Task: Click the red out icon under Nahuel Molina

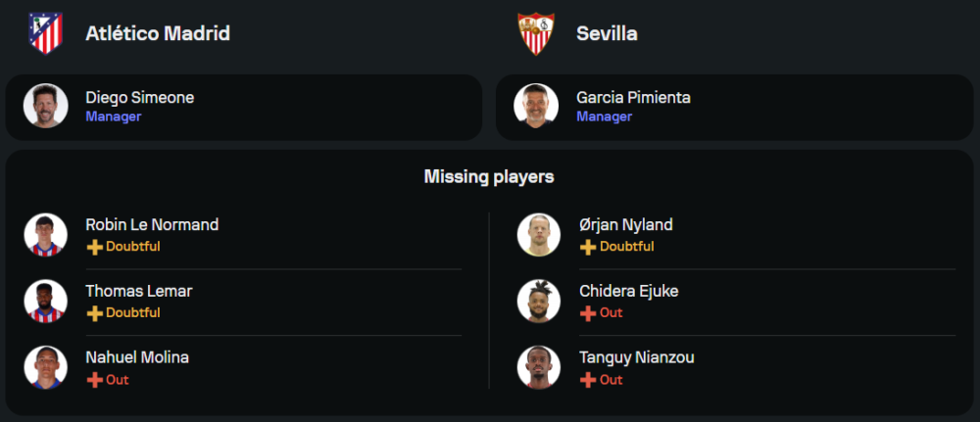Action: (95, 380)
